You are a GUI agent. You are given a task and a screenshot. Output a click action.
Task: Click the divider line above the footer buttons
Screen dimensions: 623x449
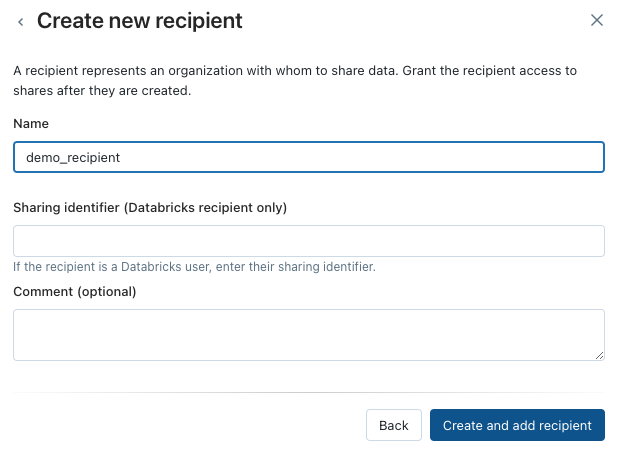click(309, 393)
